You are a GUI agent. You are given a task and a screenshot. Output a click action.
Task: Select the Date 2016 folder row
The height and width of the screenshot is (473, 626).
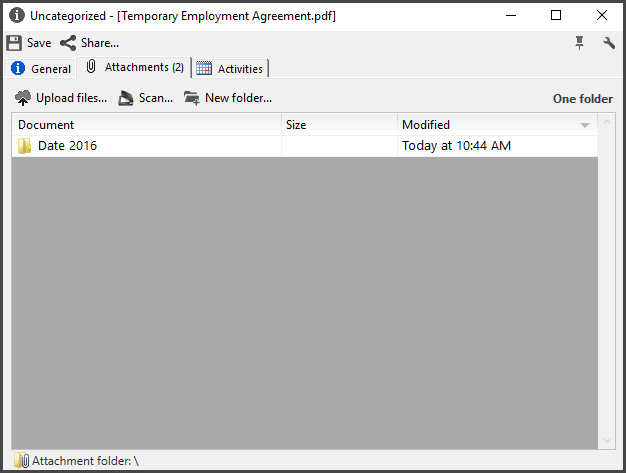click(305, 146)
